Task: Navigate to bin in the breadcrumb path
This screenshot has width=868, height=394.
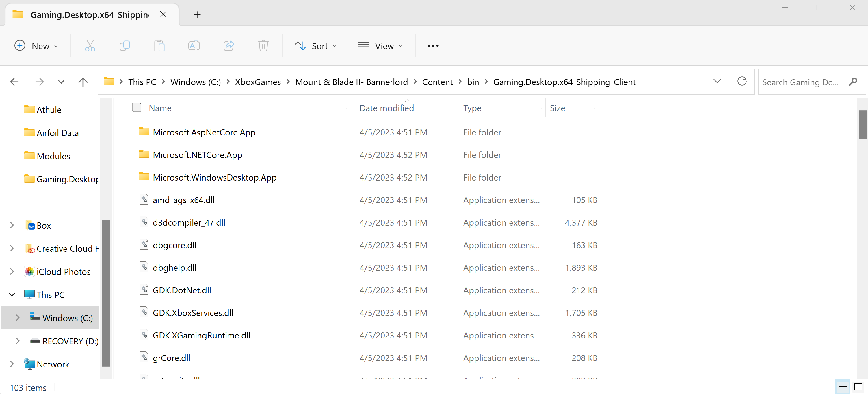Action: (x=473, y=82)
